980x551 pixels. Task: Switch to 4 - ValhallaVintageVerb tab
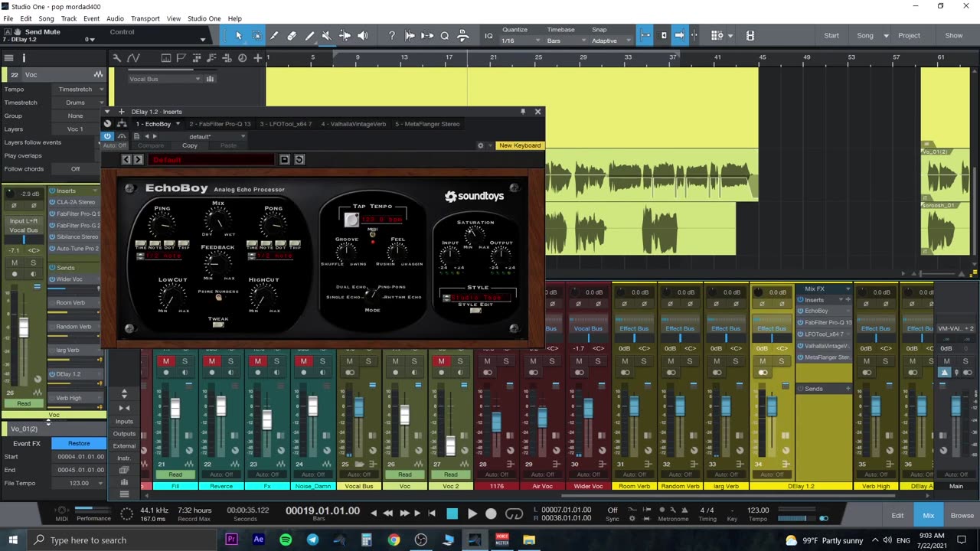353,124
